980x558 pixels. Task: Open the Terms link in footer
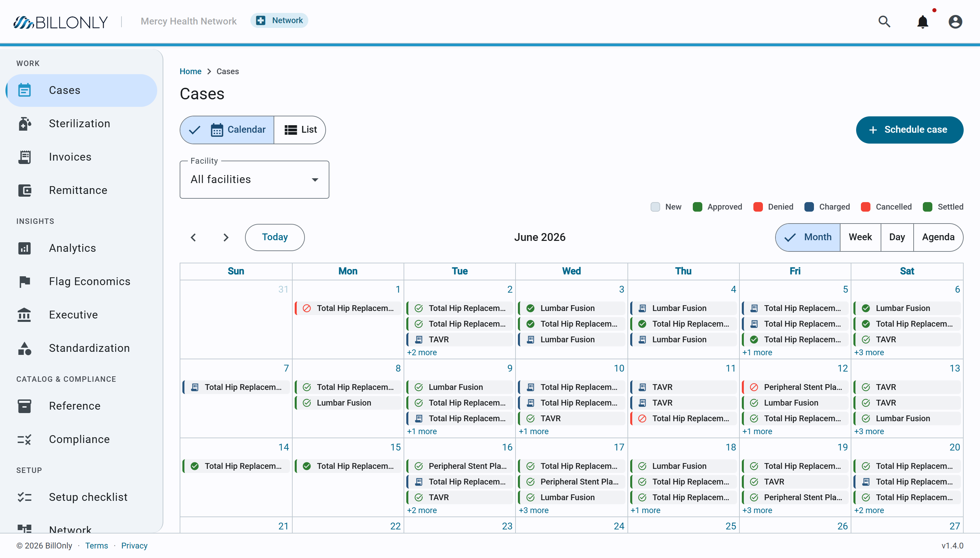coord(97,546)
